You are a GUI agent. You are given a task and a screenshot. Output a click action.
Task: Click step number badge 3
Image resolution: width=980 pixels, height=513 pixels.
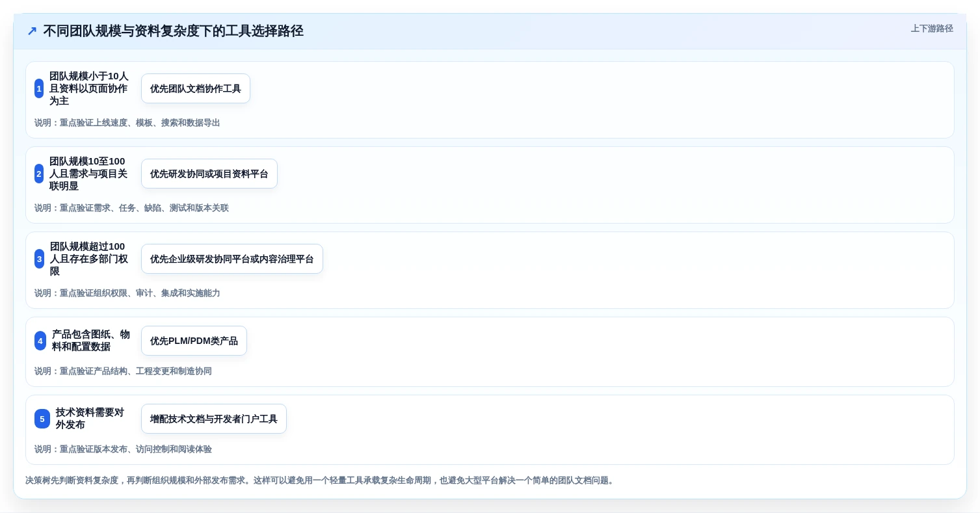click(39, 259)
